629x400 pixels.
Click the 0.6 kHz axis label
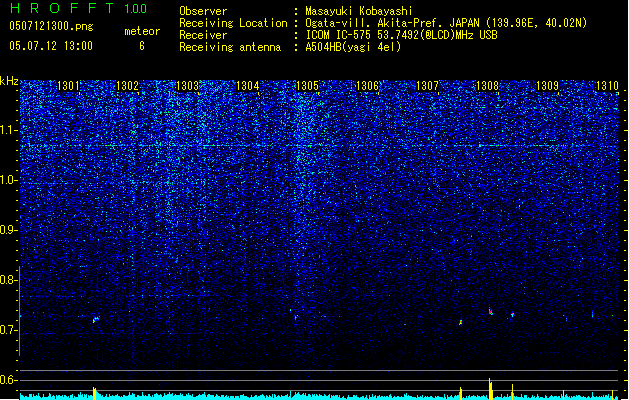[x=8, y=380]
